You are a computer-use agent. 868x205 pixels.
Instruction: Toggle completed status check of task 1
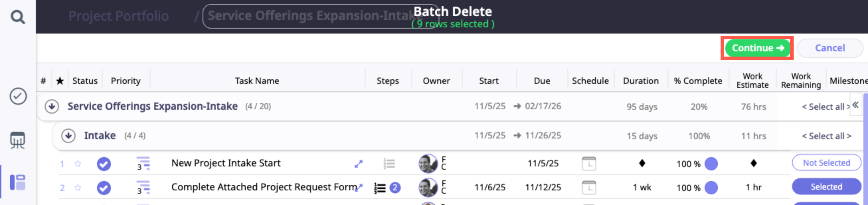coord(104,164)
